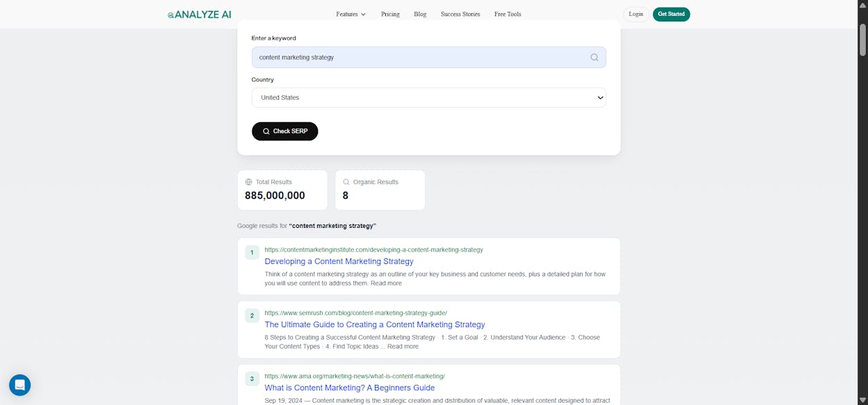Select the Enter a keyword label
The image size is (868, 405).
(x=273, y=38)
